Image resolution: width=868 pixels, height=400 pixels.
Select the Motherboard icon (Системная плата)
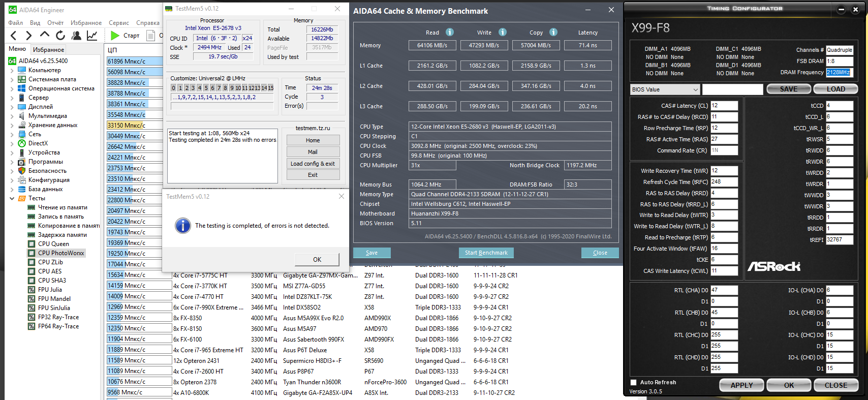pyautogui.click(x=22, y=79)
